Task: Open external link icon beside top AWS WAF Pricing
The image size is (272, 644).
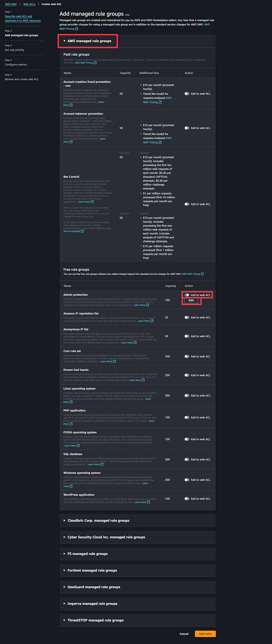Action: click(77, 29)
